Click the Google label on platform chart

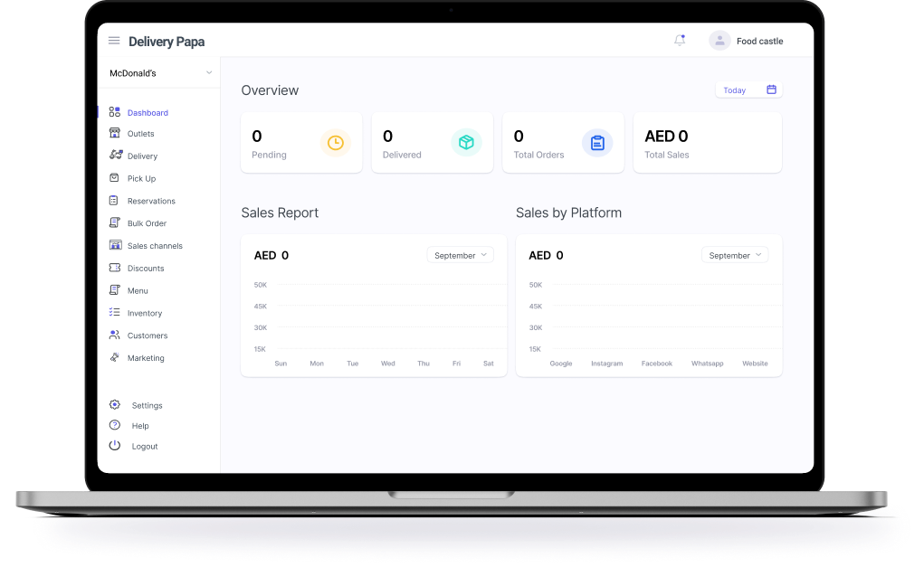pyautogui.click(x=561, y=364)
